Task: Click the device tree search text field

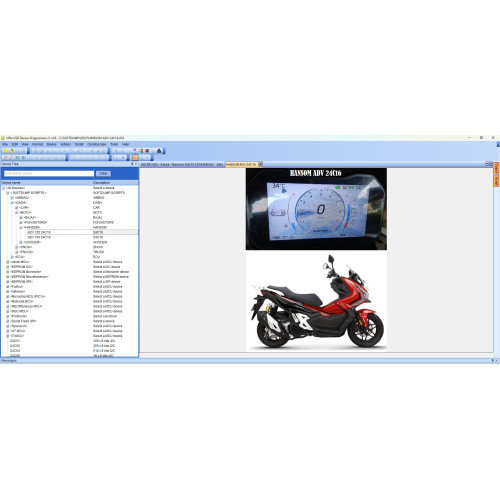Action: [x=49, y=173]
